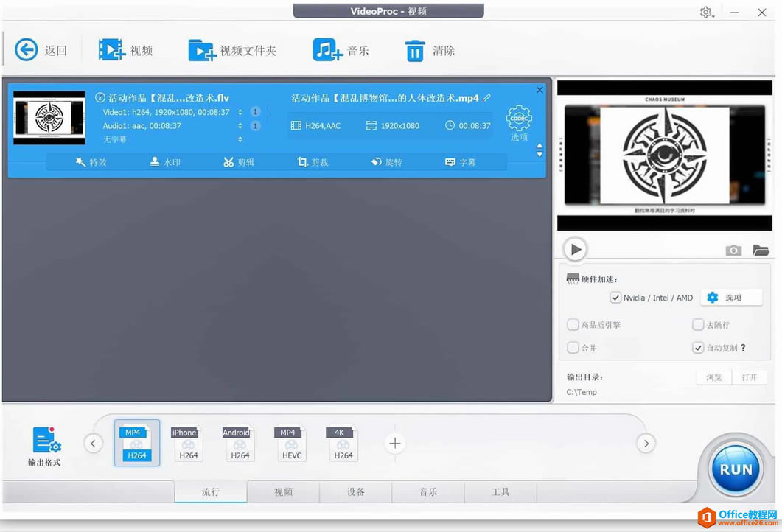Click the output filename ending in .mp4

pyautogui.click(x=385, y=98)
